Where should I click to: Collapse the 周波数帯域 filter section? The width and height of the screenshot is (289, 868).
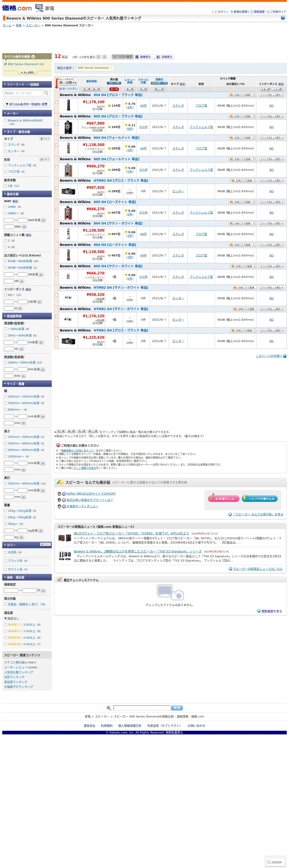(27, 316)
